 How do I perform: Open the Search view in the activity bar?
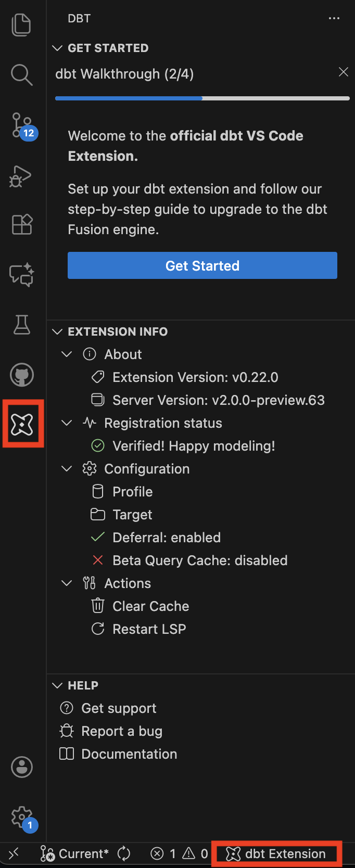pos(21,75)
